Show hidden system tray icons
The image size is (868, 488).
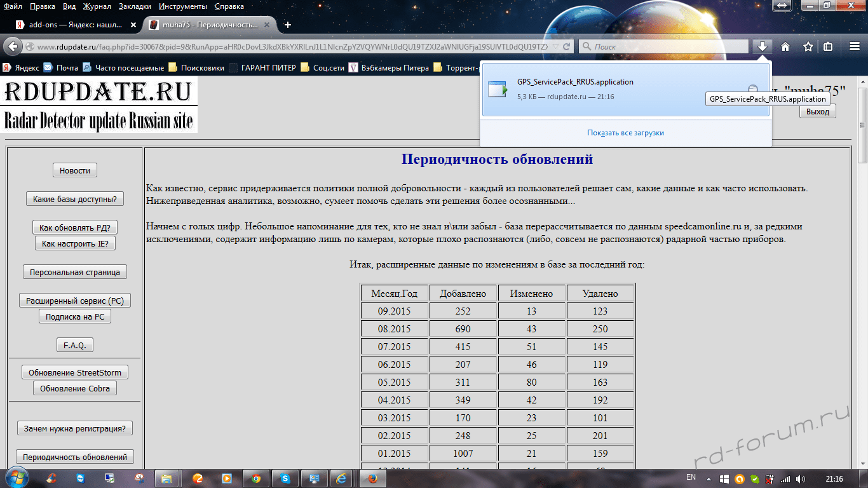click(709, 478)
